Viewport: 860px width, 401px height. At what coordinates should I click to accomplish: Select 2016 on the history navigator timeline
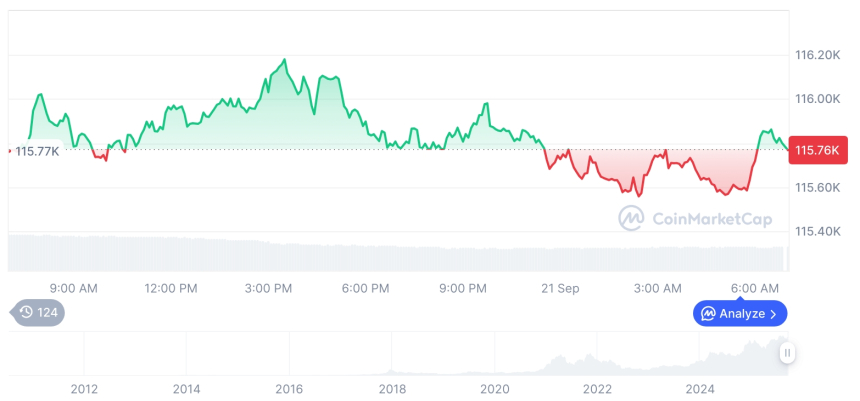289,388
